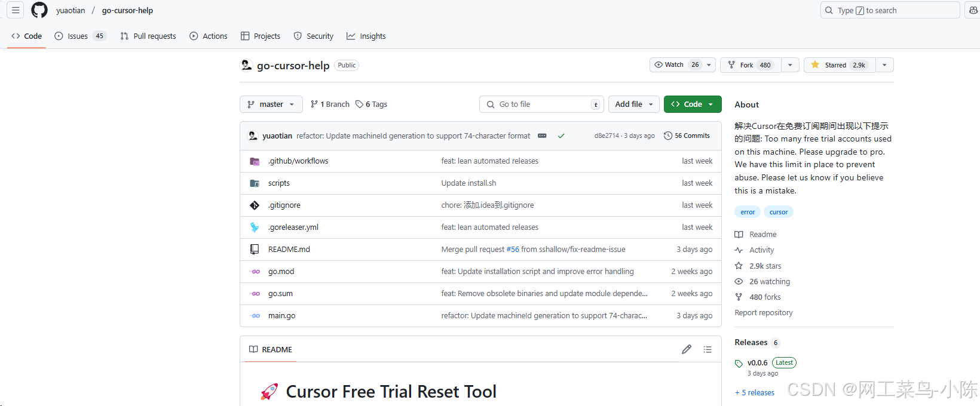Expand Fork options dropdown arrow

point(790,65)
